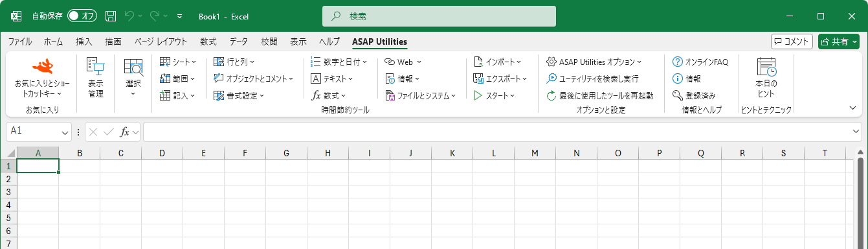Switch to the ホーム tab

click(x=54, y=41)
